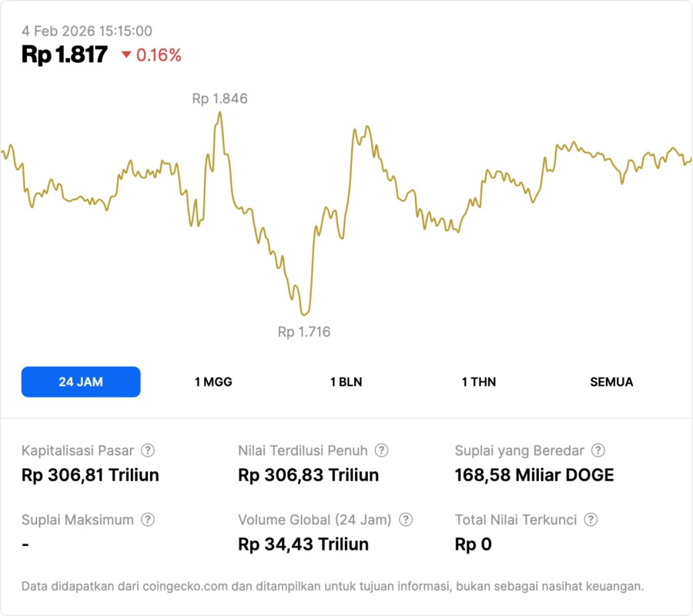Show the 1 THN price chart
693x616 pixels.
pos(479,382)
